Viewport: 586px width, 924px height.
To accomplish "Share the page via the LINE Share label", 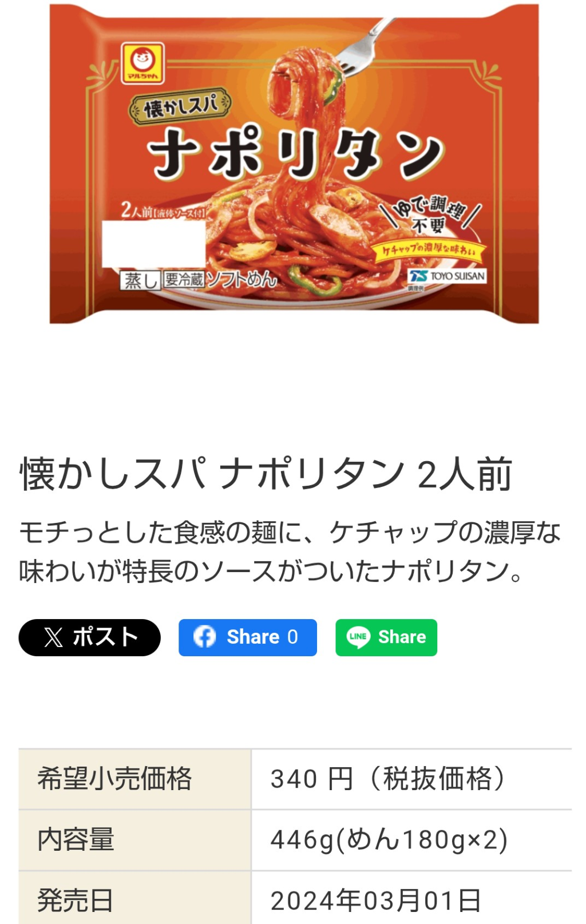I will (x=402, y=637).
